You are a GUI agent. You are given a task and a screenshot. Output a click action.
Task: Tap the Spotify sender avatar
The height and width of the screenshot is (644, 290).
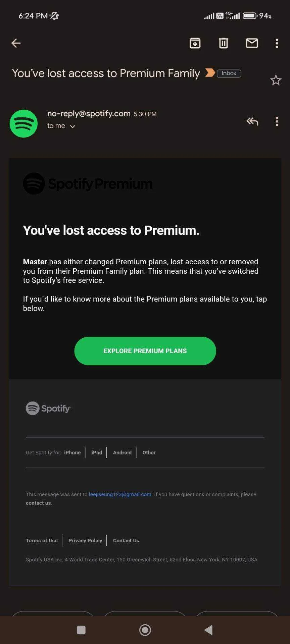coord(23,123)
